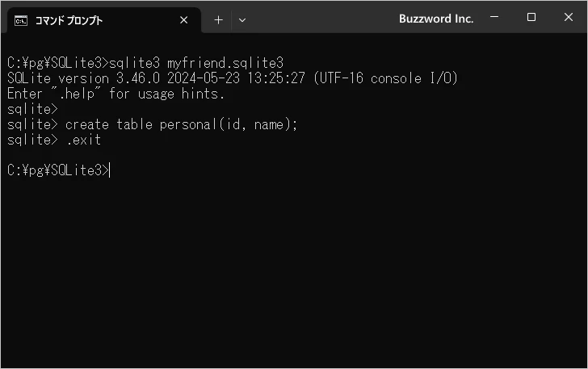Open a new terminal tab with plus icon
The width and height of the screenshot is (588, 369).
218,20
